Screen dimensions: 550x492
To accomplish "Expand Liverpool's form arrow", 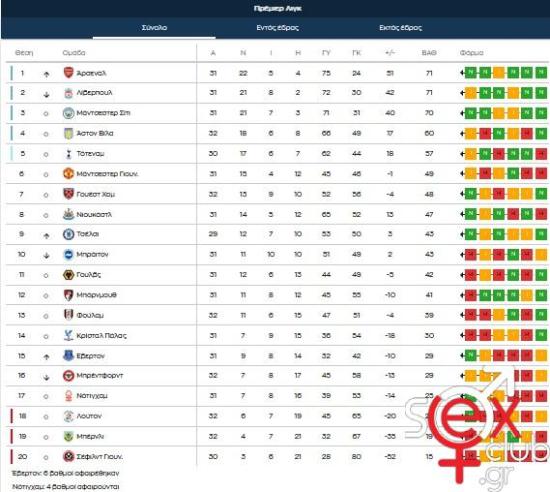I will tap(462, 93).
